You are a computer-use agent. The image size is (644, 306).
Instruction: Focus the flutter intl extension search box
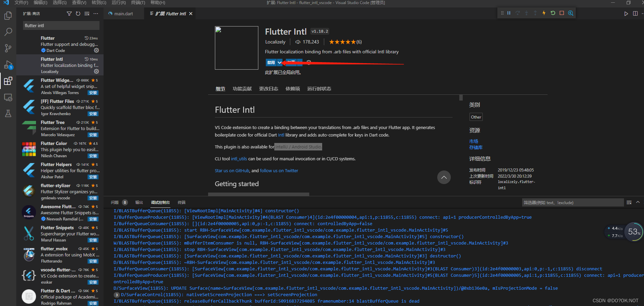point(61,25)
